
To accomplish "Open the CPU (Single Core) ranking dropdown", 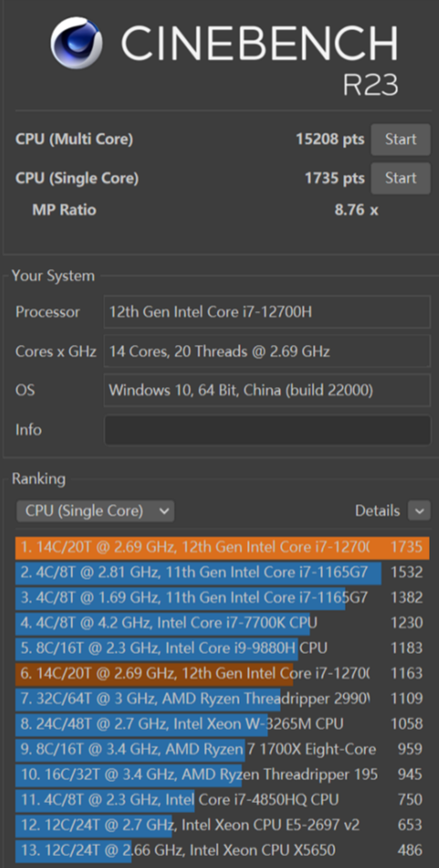I will pos(95,510).
